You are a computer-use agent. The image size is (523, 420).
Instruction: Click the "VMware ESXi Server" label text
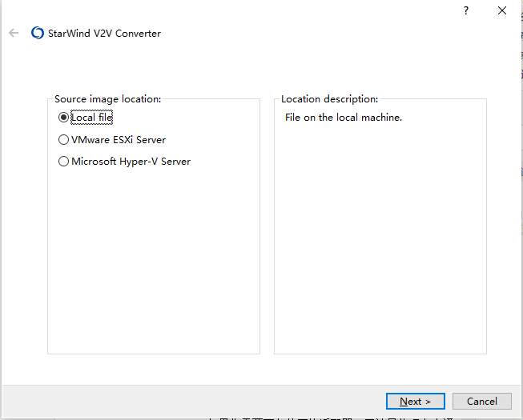[x=119, y=139]
